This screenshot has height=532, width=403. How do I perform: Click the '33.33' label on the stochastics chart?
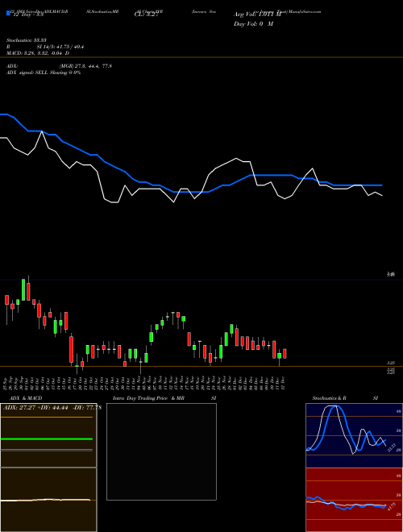pos(391,447)
